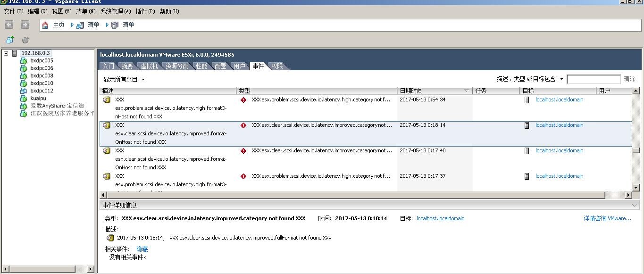Switch to the 资源分配 tab
644x274 pixels.
[177, 66]
